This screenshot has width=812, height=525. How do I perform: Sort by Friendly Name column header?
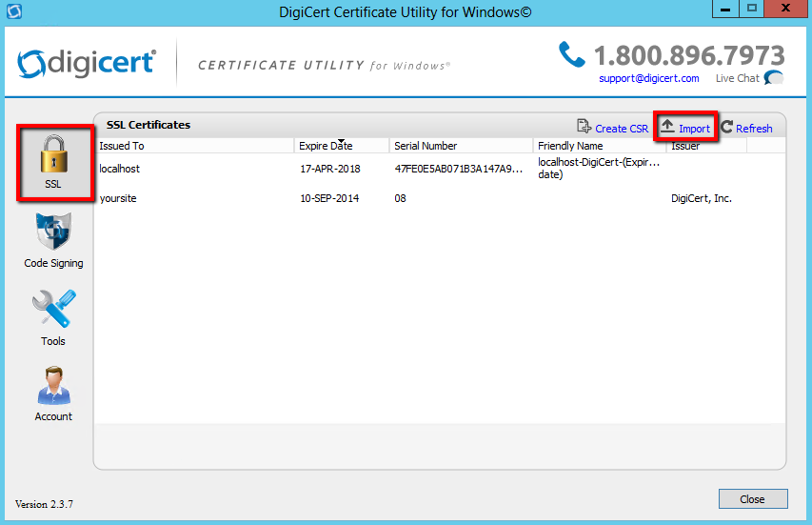599,146
